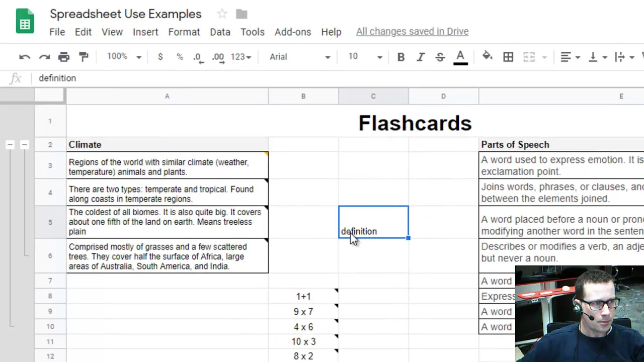
Task: Click the Climate heading cell
Action: tap(167, 144)
